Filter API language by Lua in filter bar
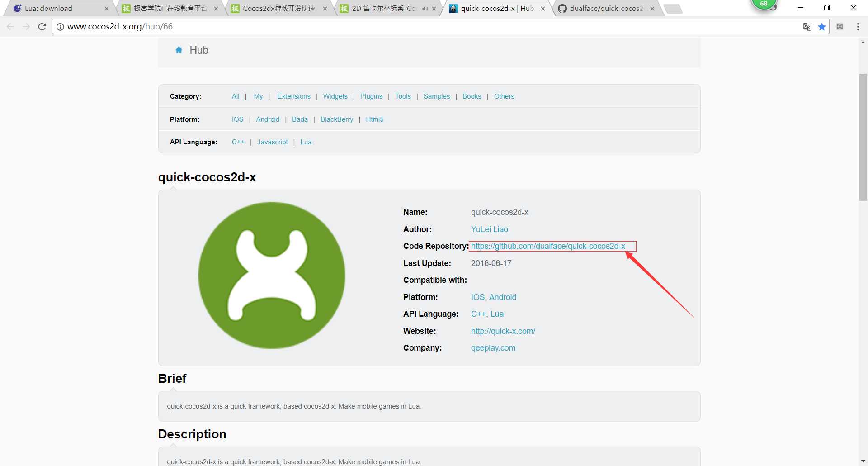The width and height of the screenshot is (868, 466). click(x=306, y=142)
